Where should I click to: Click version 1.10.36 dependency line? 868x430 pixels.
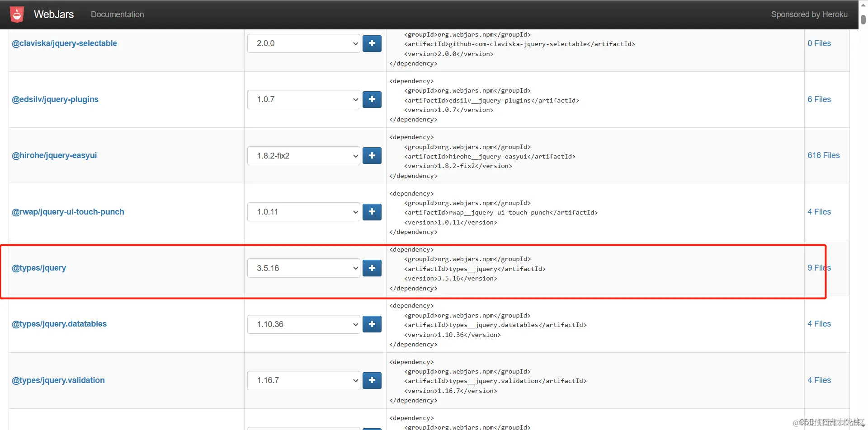point(453,335)
